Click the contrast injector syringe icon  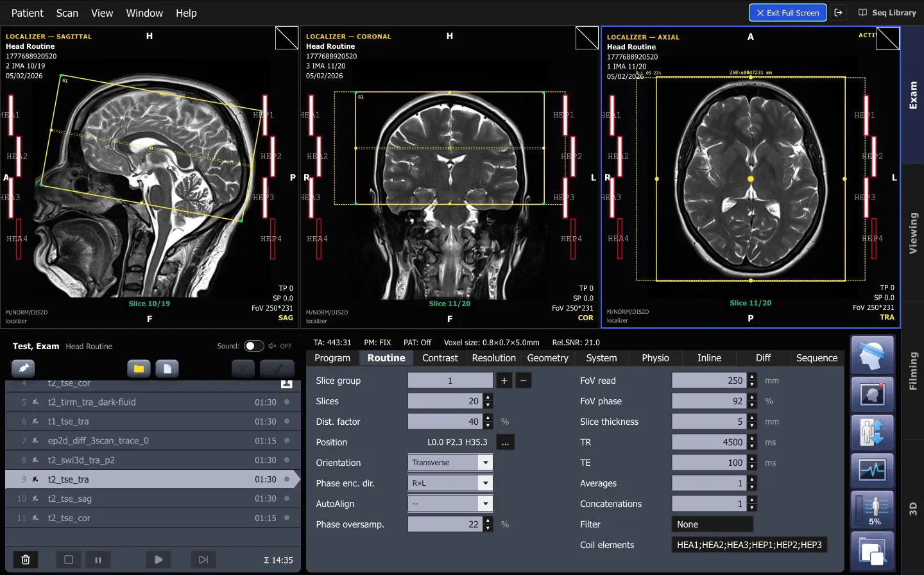23,368
